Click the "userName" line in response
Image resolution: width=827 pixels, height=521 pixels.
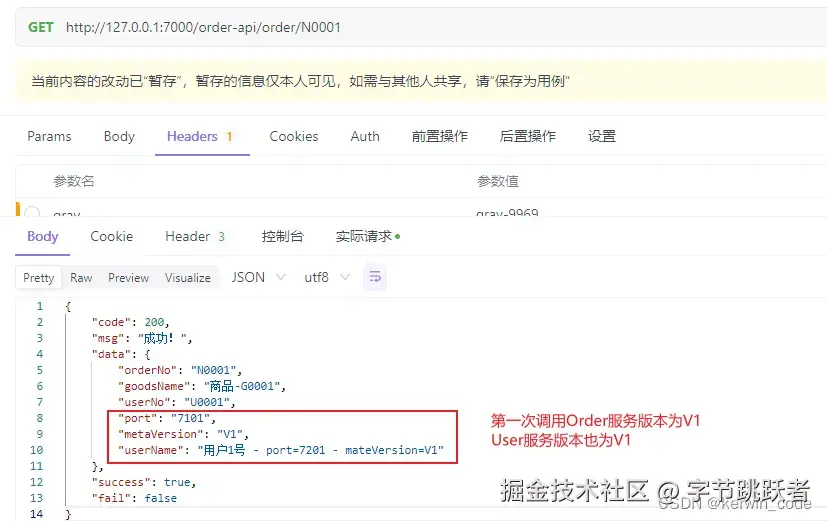coord(281,450)
